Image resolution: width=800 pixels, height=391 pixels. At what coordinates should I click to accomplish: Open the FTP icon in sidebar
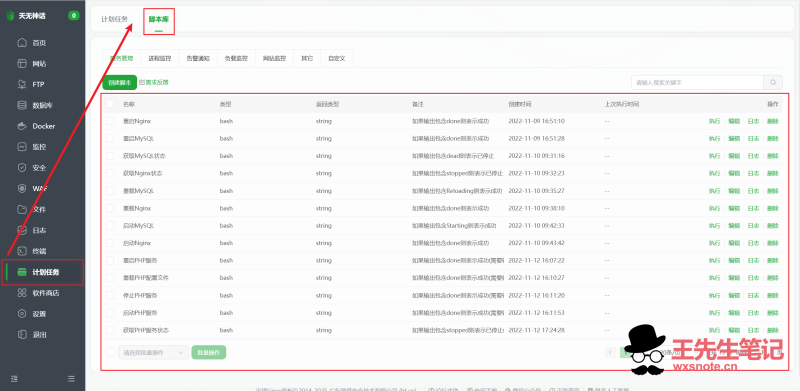pos(22,84)
